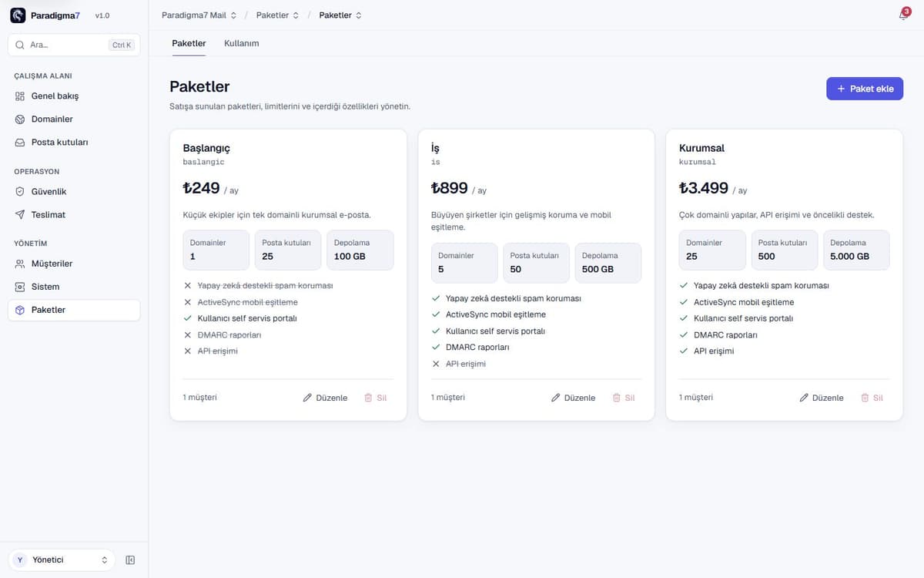Click the Y avatar of Yönetici
The height and width of the screenshot is (578, 924).
pos(20,560)
